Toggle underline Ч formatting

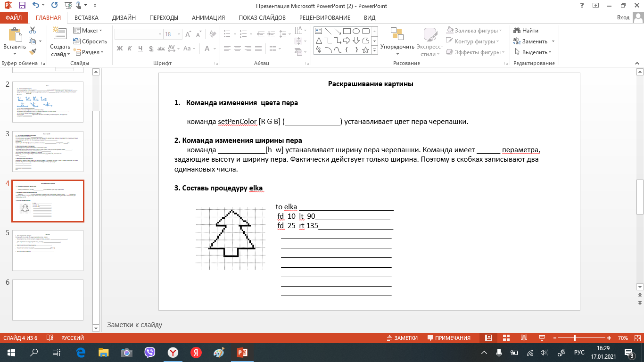pyautogui.click(x=140, y=49)
